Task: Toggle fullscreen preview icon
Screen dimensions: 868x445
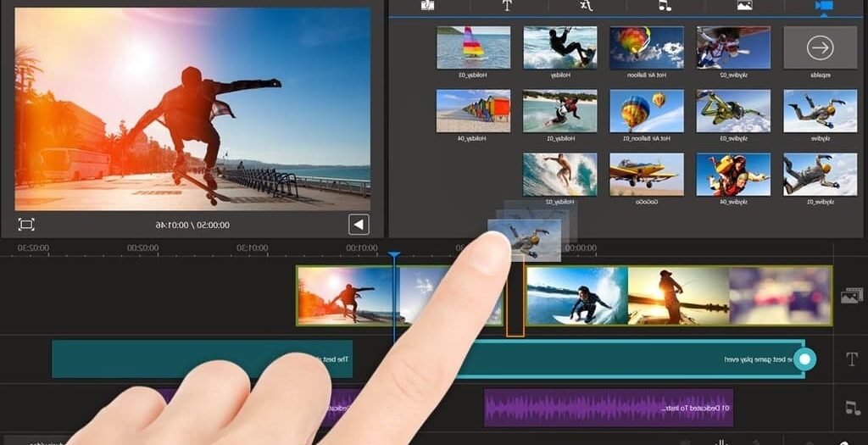Action: (x=26, y=225)
